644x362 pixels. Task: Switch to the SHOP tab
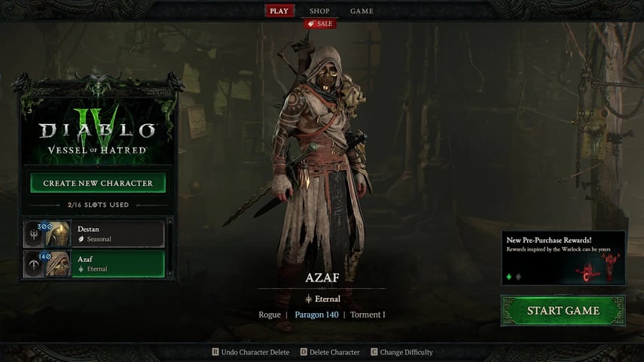(319, 11)
